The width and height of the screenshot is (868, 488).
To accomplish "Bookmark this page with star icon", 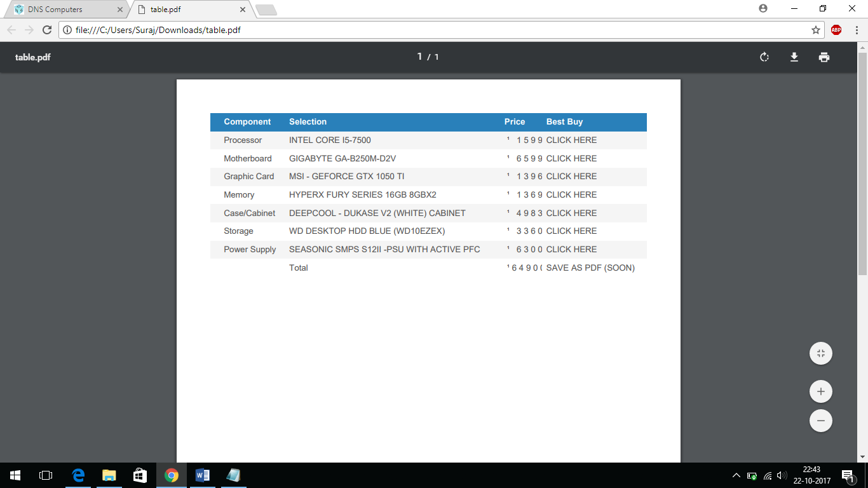I will click(x=816, y=30).
